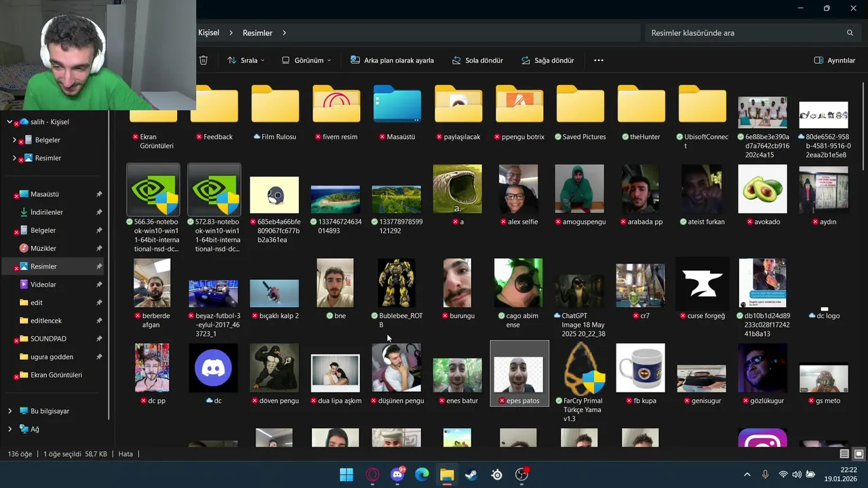Select the Saved Pictures folder
Screen dimensions: 868x488
pyautogui.click(x=580, y=112)
